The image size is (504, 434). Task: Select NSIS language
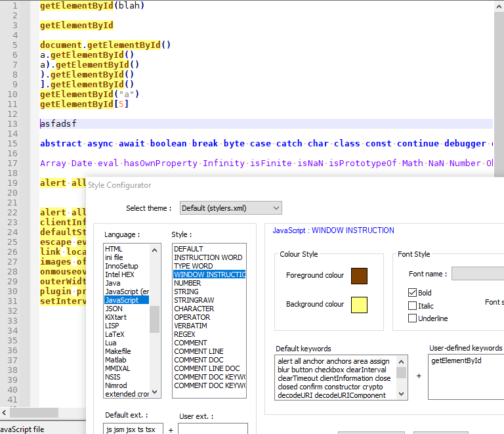127,377
